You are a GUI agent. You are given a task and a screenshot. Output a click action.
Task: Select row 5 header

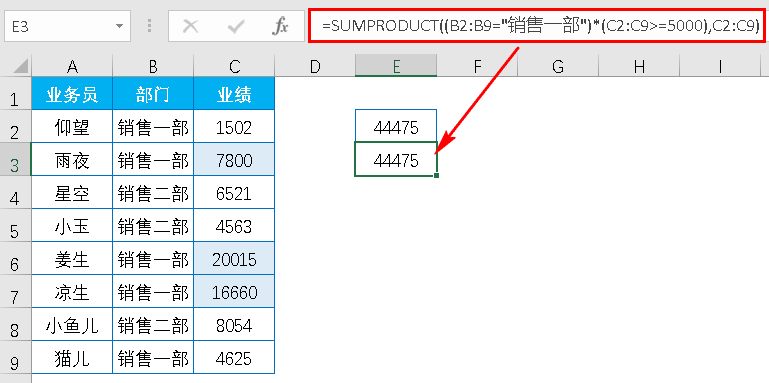15,225
